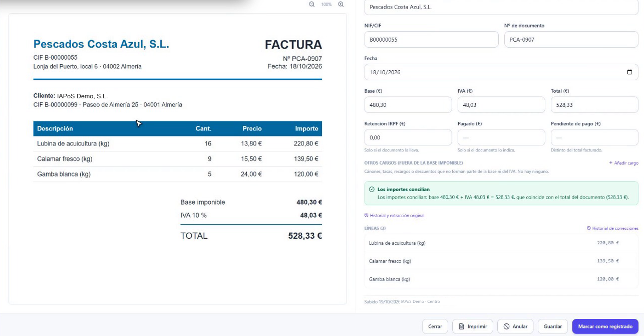
Task: Open Historial de correcciones
Action: click(x=612, y=229)
